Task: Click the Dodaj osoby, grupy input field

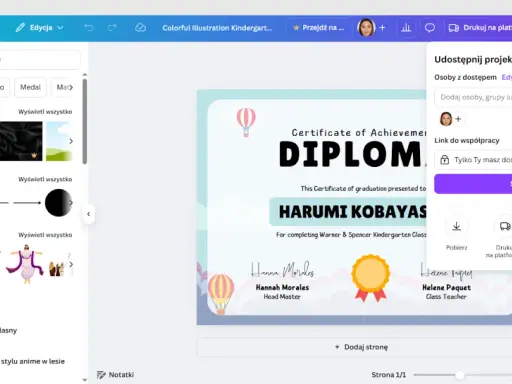Action: coord(473,97)
